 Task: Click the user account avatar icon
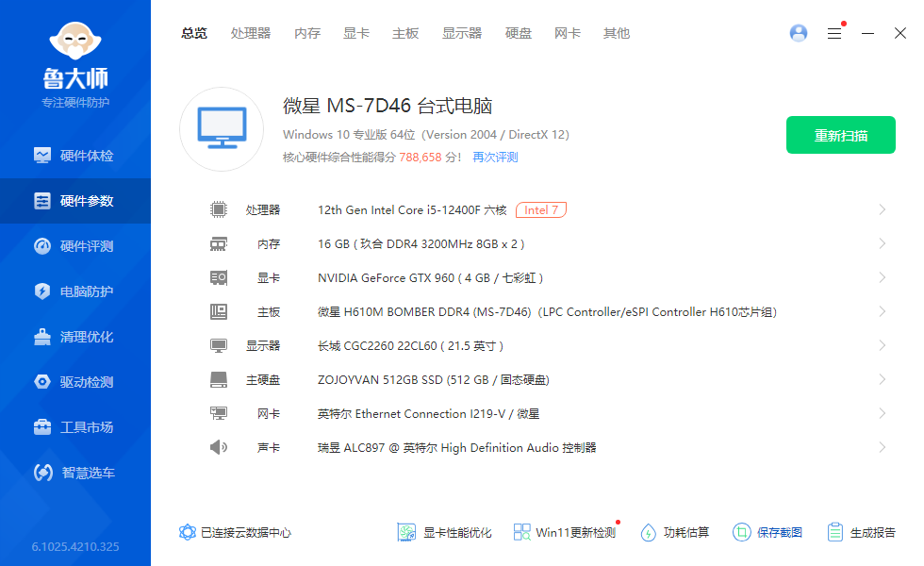click(x=799, y=33)
